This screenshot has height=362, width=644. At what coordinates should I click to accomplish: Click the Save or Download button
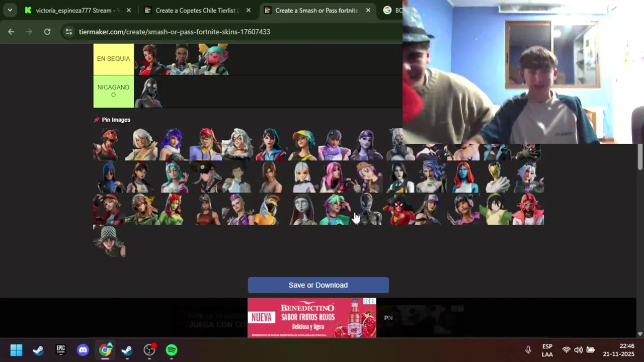(318, 285)
